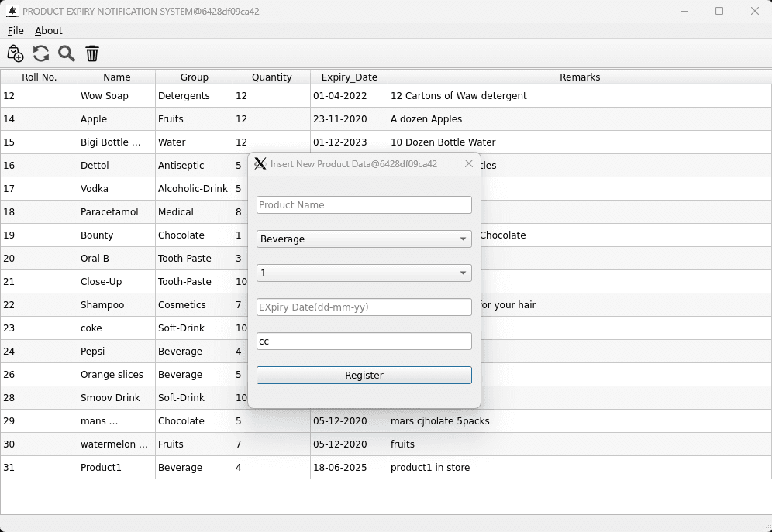Open the Beverage group dropdown

[x=364, y=239]
